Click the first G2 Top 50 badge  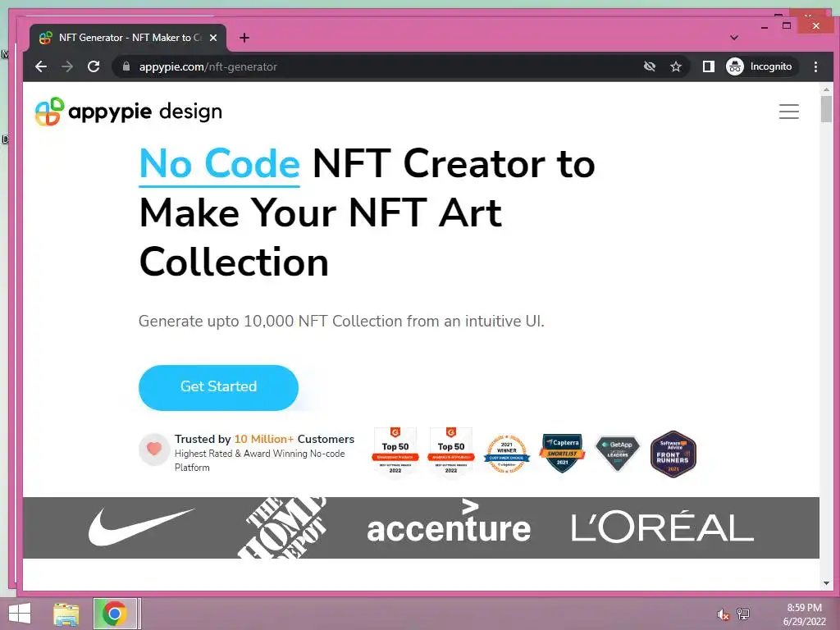coord(395,451)
